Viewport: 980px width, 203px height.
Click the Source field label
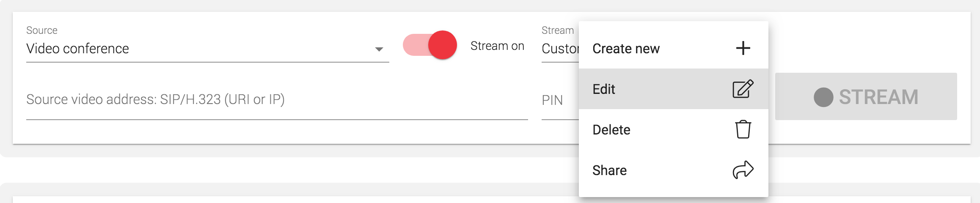(x=42, y=30)
